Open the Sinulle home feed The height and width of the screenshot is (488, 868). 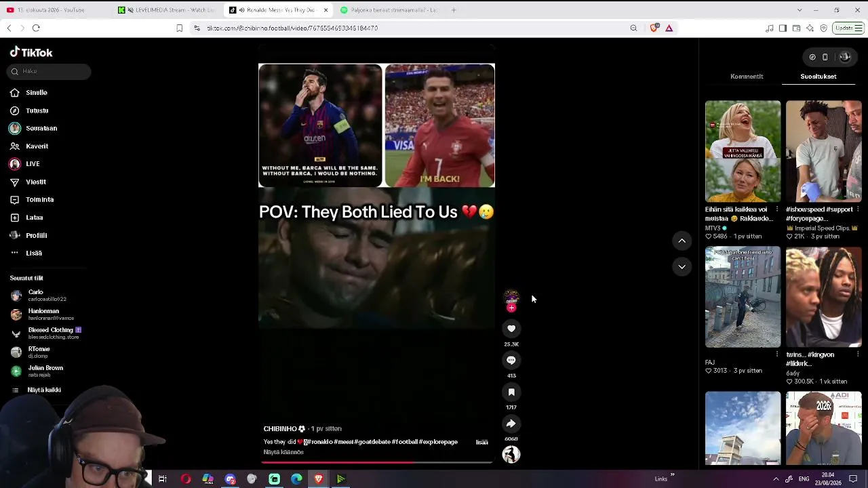coord(28,92)
